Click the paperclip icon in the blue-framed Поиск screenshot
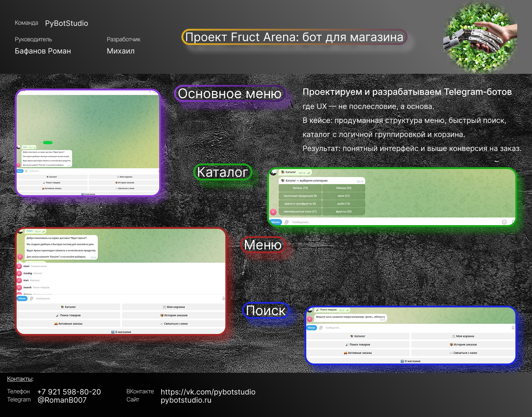The height and width of the screenshot is (417, 532). [321, 328]
